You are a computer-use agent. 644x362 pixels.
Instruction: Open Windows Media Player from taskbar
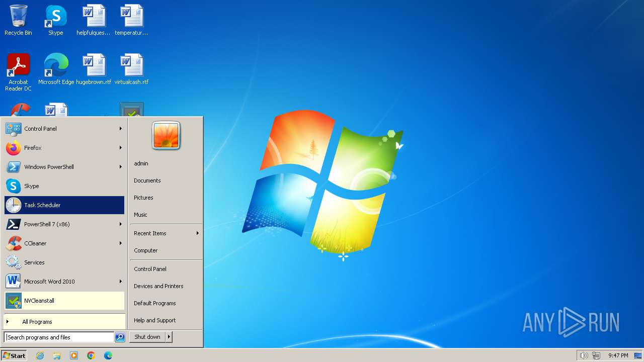tap(74, 355)
